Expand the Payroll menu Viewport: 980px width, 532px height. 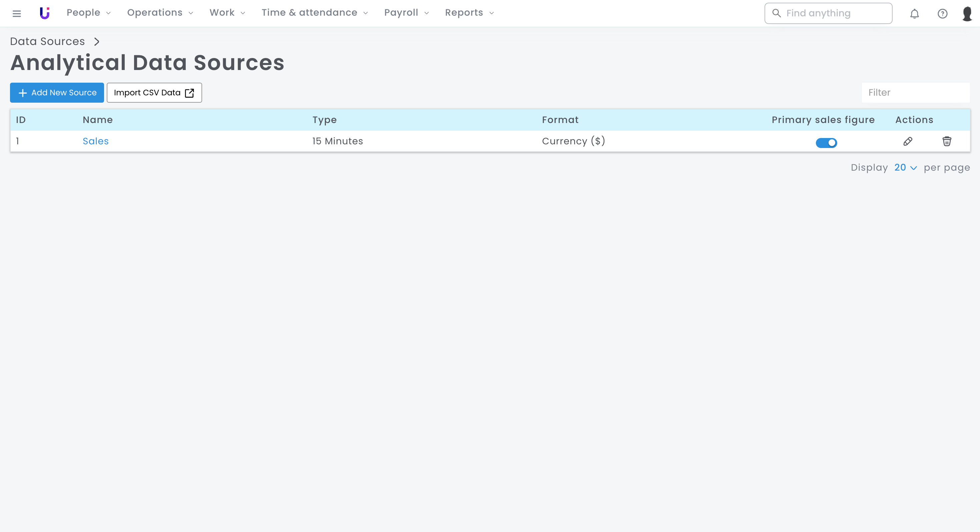click(406, 13)
